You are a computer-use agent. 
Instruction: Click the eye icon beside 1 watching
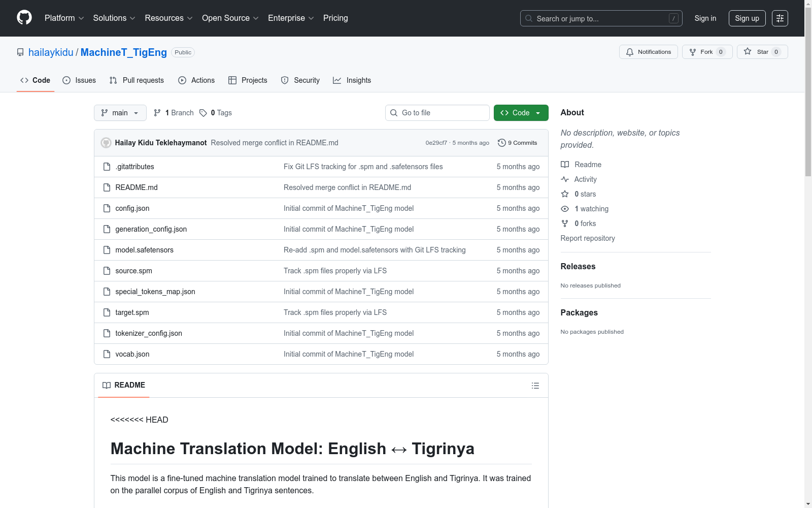[x=565, y=209]
